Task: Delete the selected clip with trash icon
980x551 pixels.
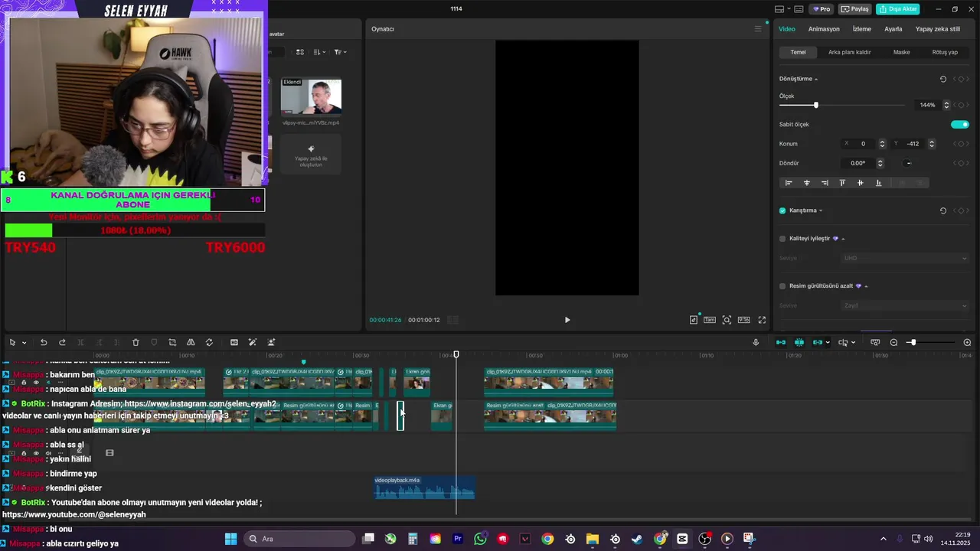Action: [136, 342]
